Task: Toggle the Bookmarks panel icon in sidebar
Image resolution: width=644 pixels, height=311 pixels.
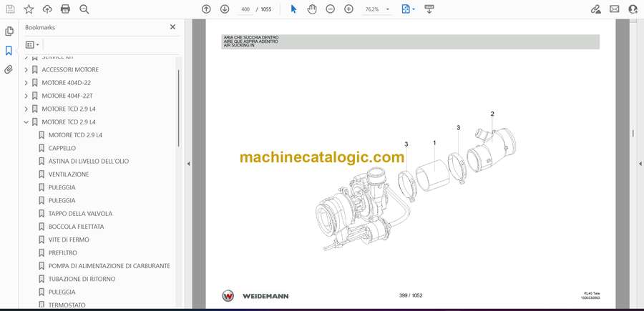Action: pyautogui.click(x=9, y=51)
